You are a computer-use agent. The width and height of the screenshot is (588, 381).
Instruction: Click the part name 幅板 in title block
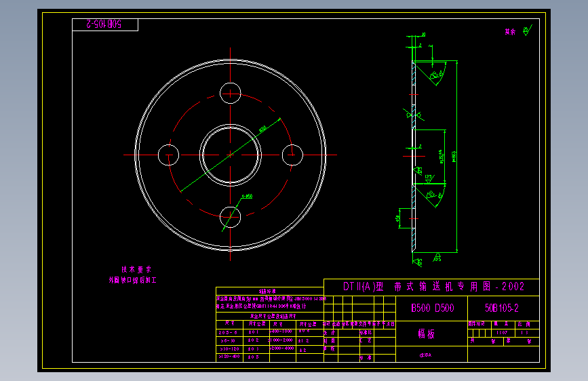click(x=427, y=334)
